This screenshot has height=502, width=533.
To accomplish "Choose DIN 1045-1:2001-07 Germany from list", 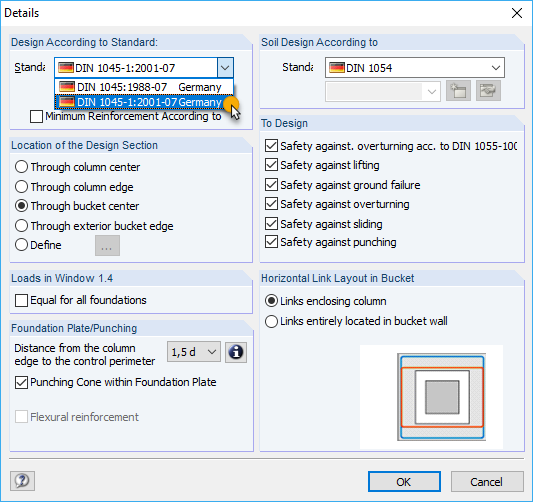I will coord(144,102).
